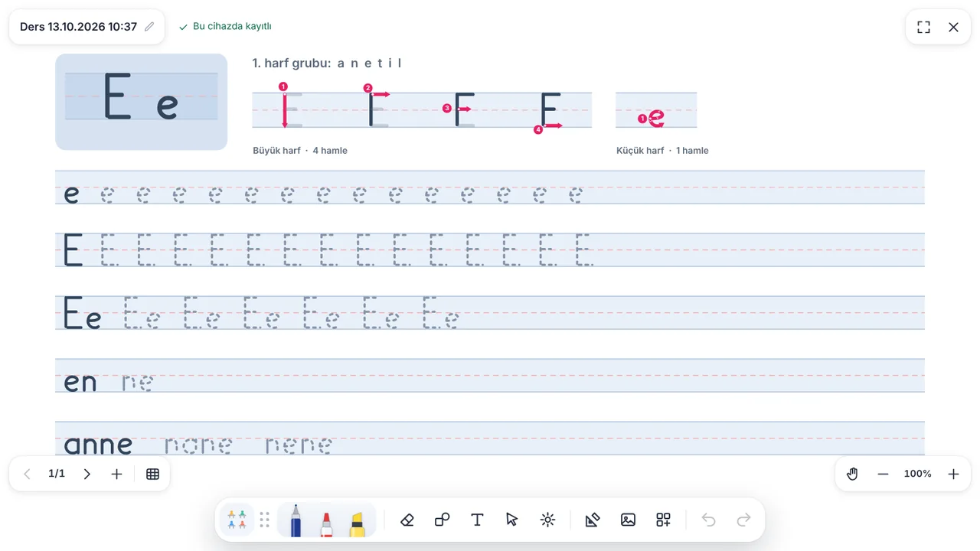980x551 pixels.
Task: Click the large Ee letter card
Action: tap(142, 102)
